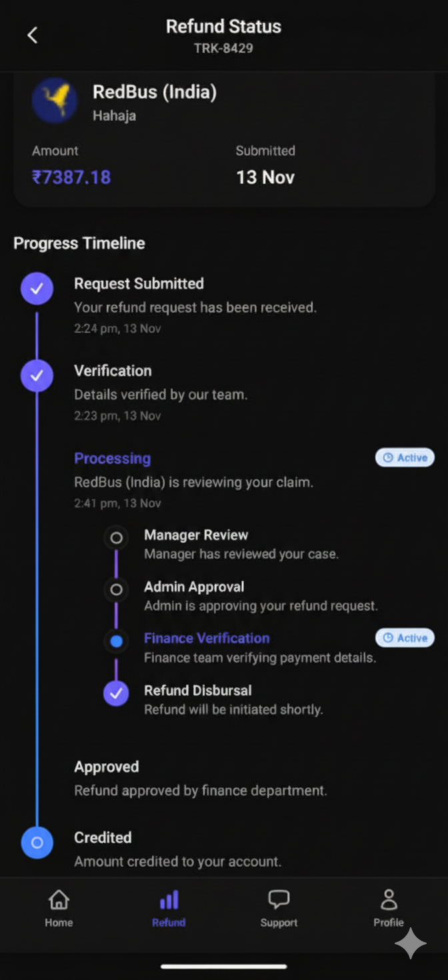Tap the Active badge beside Finance Verification
This screenshot has width=448, height=980.
(405, 638)
